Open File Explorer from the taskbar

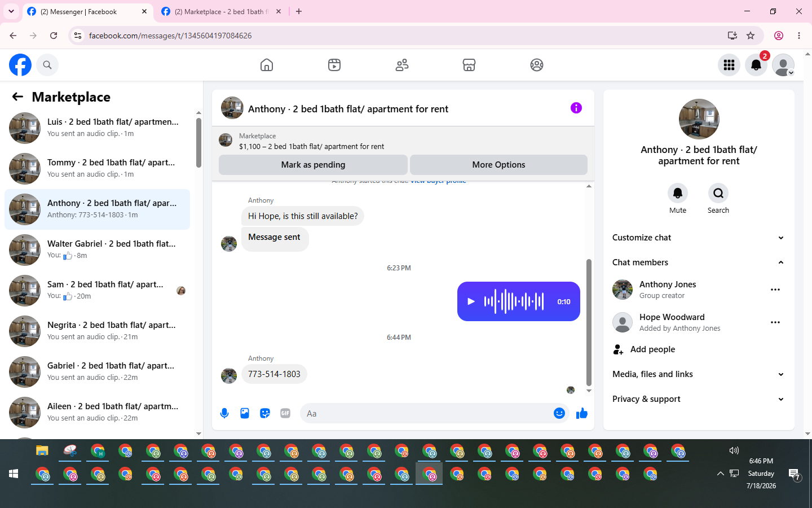pyautogui.click(x=42, y=450)
